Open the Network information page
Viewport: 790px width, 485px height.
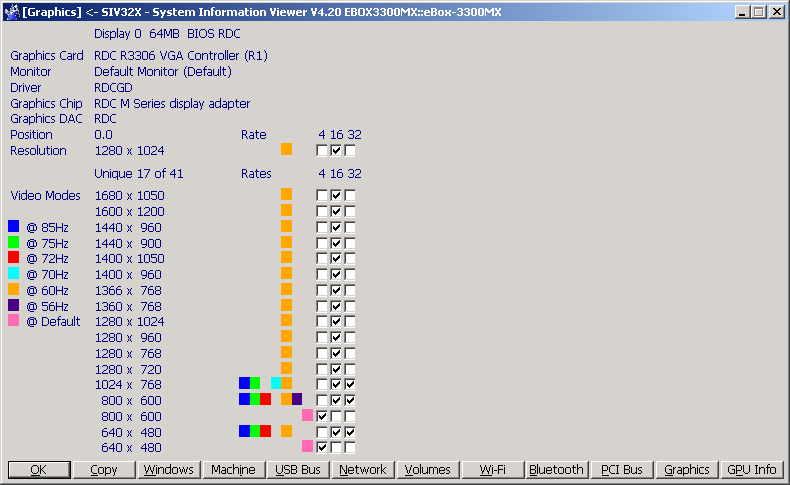(x=362, y=469)
